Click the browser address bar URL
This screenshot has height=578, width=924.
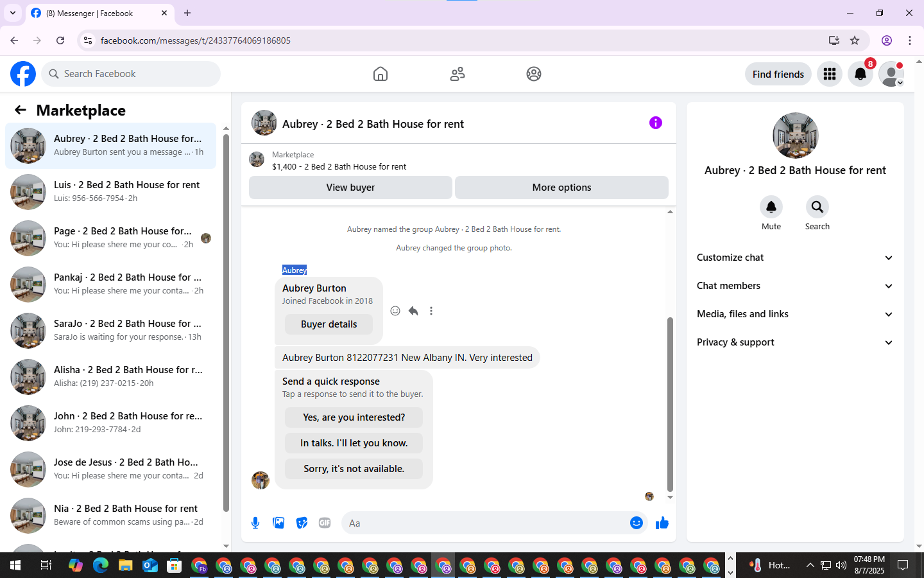point(196,40)
